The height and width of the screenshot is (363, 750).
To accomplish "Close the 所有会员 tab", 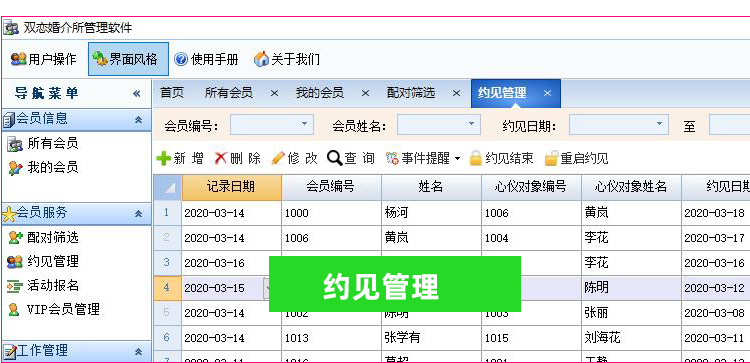I will (274, 93).
